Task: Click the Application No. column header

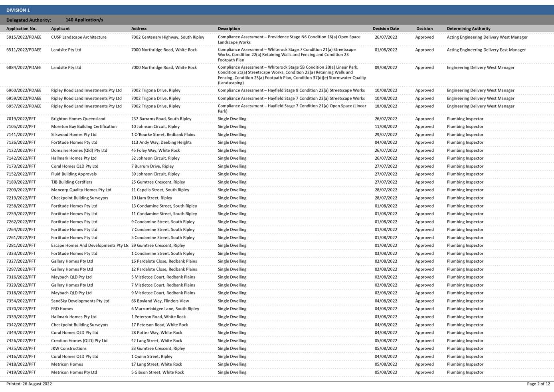Action: click(x=22, y=29)
